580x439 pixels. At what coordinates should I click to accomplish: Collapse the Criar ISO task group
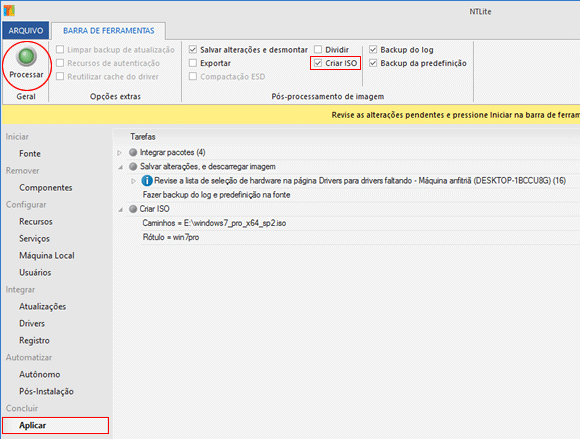(120, 210)
